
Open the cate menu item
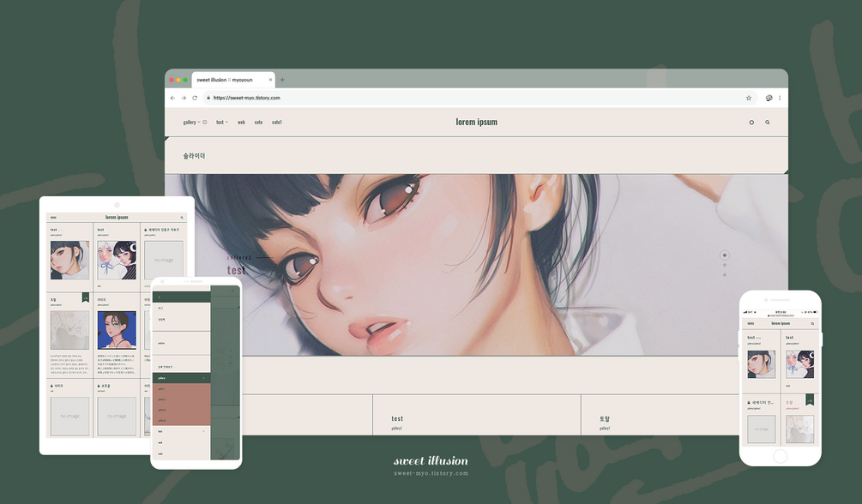click(x=258, y=122)
